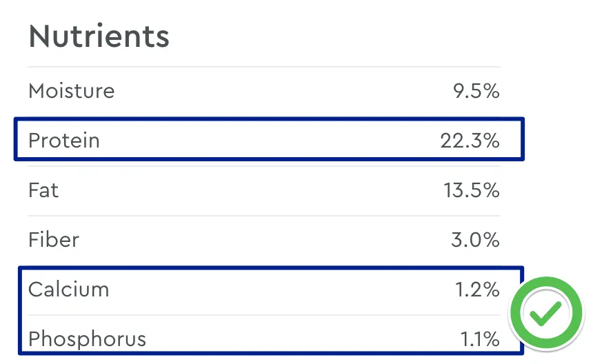Click the divider line under the Nutrients heading

(263, 67)
